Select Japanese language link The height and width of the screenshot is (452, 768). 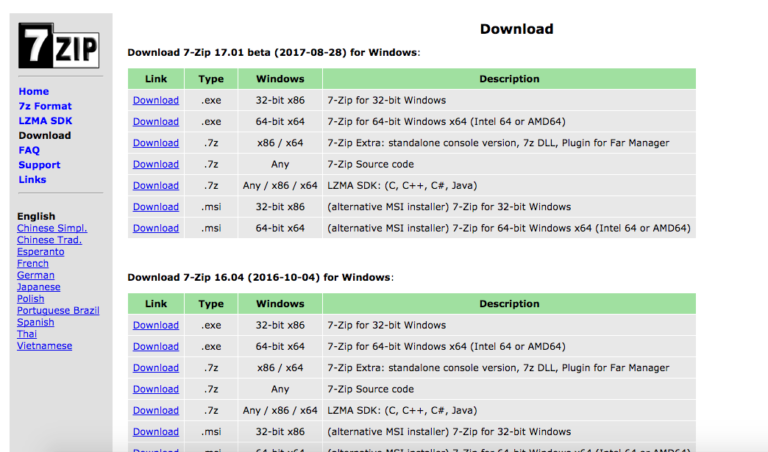[x=38, y=287]
